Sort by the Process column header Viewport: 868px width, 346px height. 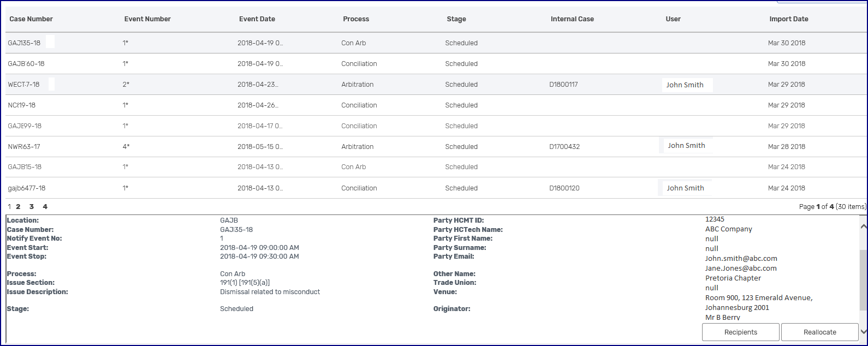[356, 19]
